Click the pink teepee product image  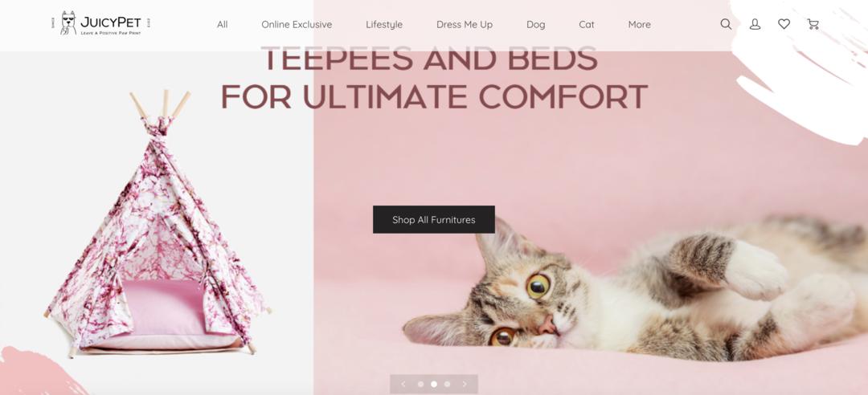pos(157,224)
